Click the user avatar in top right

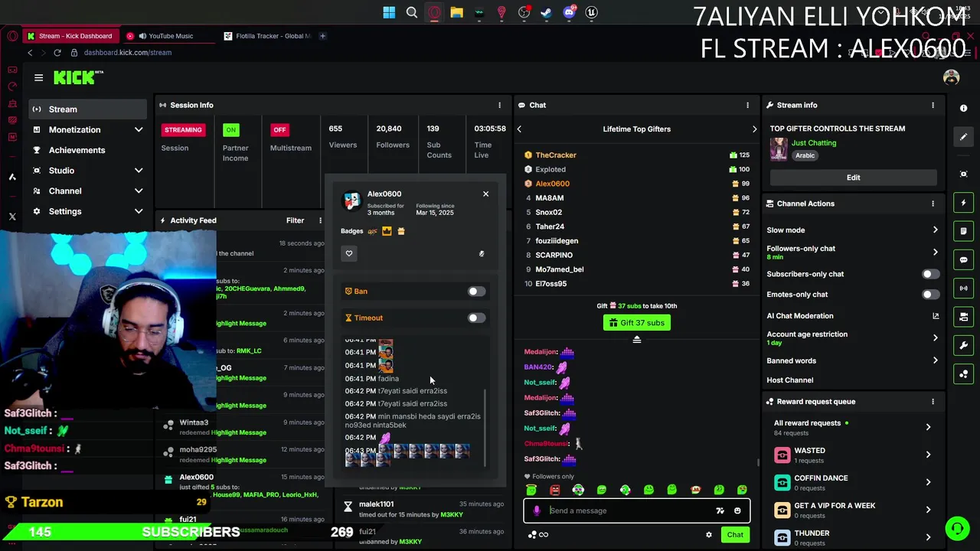952,77
